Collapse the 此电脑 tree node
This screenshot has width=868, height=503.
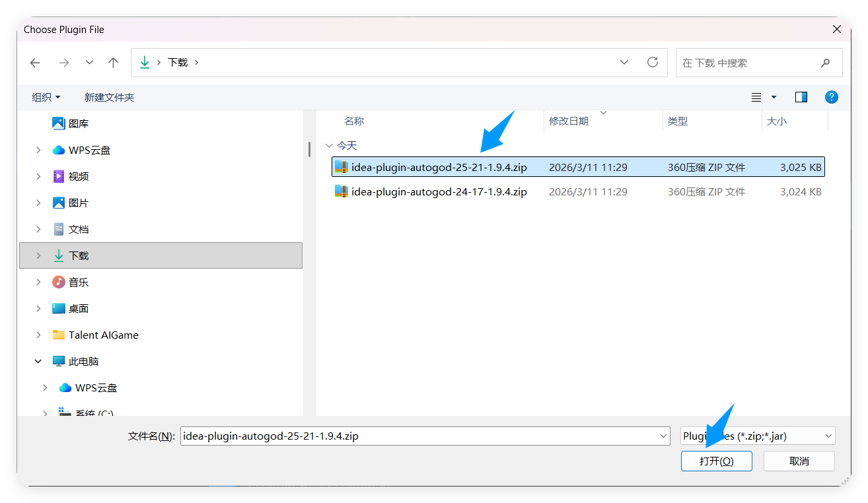tap(38, 362)
